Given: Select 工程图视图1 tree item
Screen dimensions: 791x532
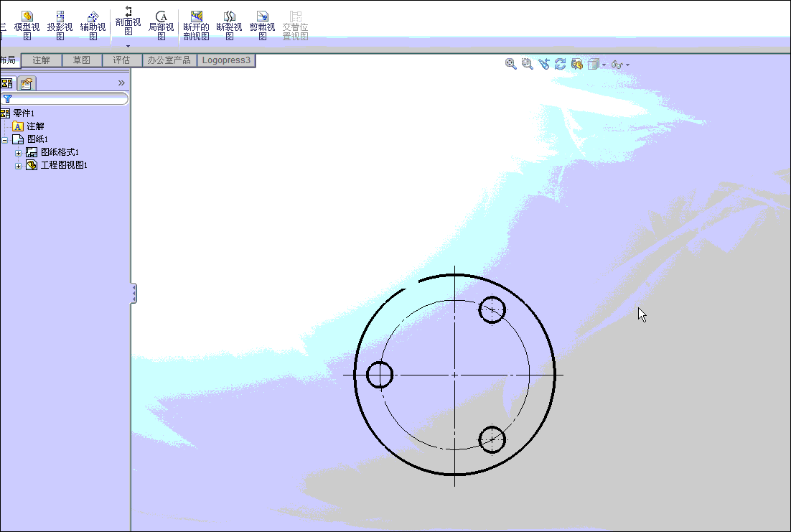Looking at the screenshot, I should click(57, 165).
